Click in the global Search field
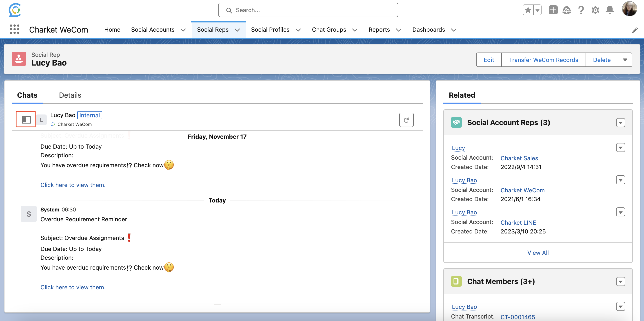Viewport: 644px width, 321px height. click(308, 10)
